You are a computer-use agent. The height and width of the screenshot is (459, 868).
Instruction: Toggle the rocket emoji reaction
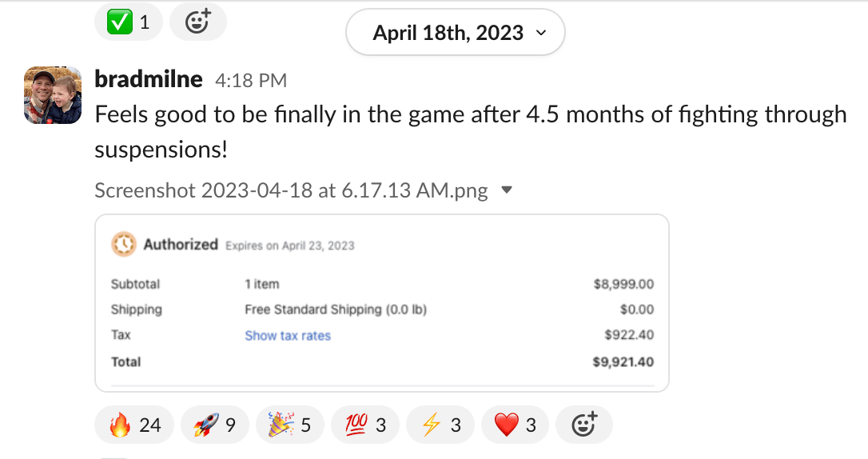214,425
